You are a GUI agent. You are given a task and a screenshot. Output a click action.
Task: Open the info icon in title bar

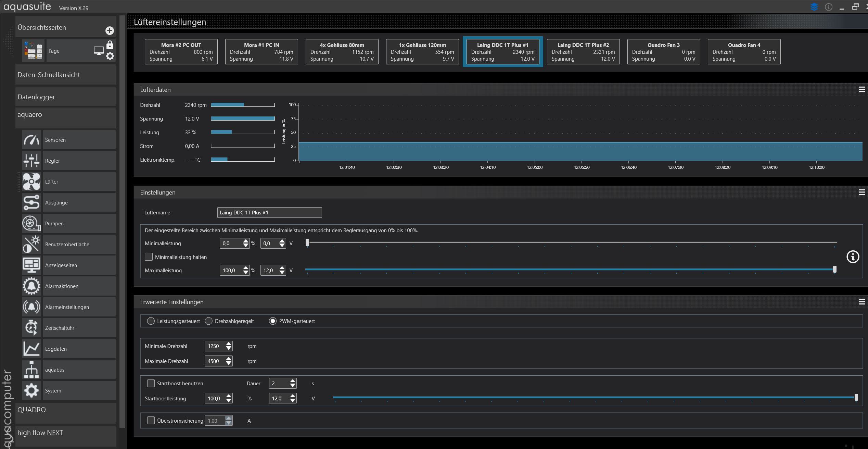[x=829, y=7]
